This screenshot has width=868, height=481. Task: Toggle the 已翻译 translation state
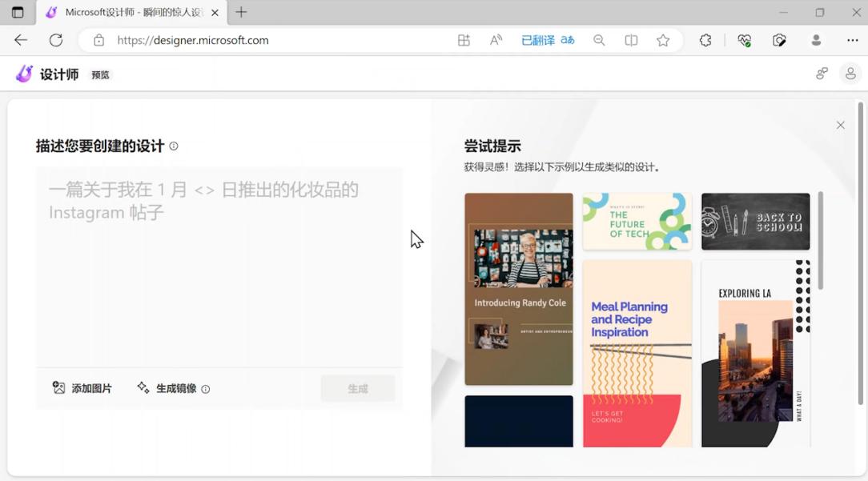(548, 40)
